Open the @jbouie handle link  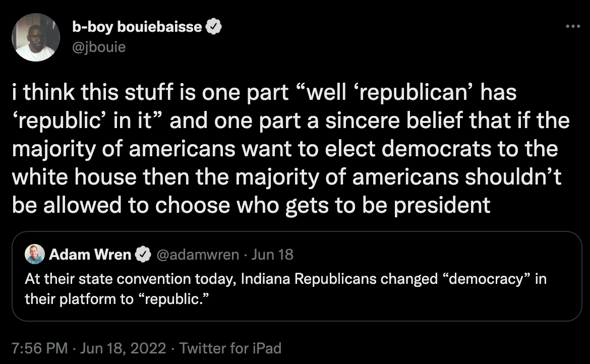[x=99, y=47]
